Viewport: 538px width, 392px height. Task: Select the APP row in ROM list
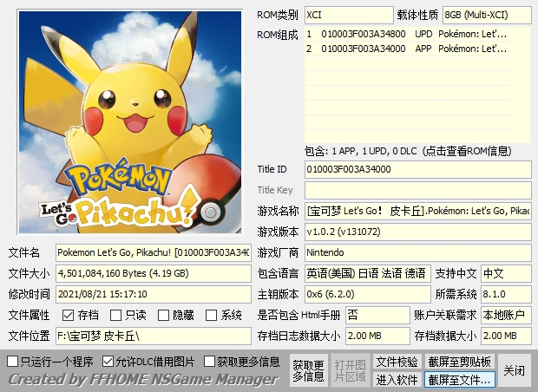click(x=417, y=49)
